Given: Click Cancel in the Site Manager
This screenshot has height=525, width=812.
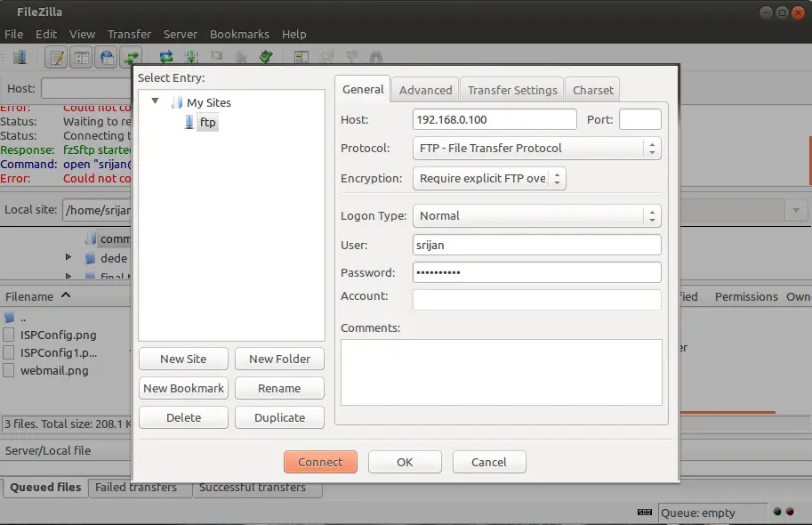Looking at the screenshot, I should tap(489, 462).
